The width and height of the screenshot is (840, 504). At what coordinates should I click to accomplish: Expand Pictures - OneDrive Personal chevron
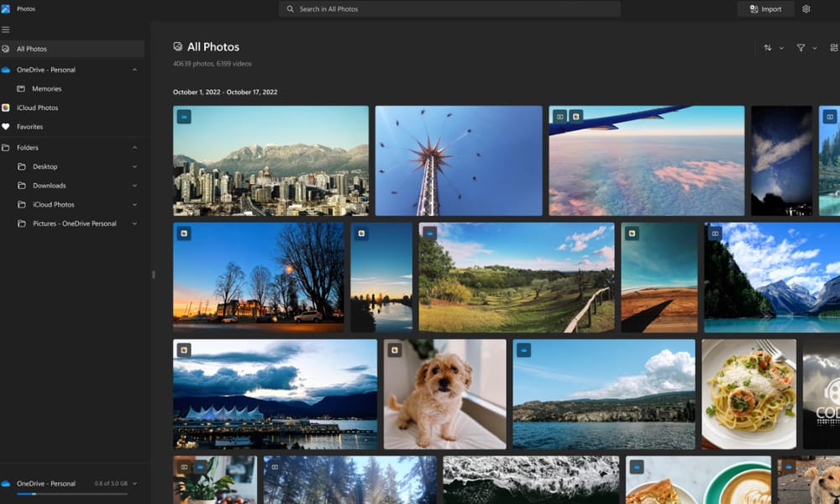[134, 224]
